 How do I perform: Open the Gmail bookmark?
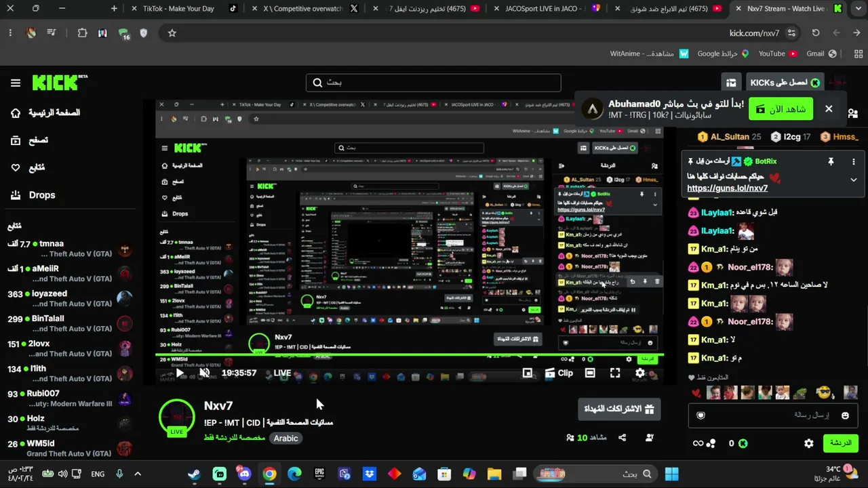click(821, 54)
